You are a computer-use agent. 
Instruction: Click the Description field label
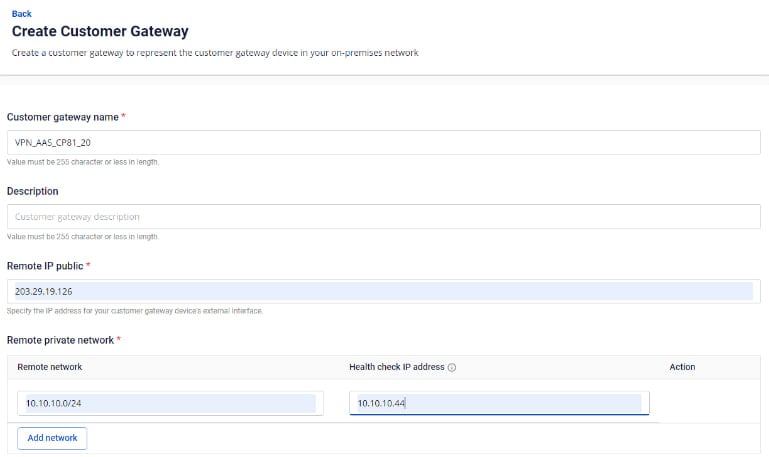33,191
